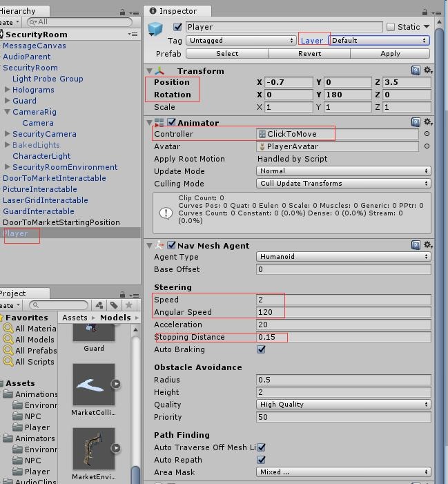Click the prefab Revert button
The width and height of the screenshot is (448, 484).
[309, 54]
